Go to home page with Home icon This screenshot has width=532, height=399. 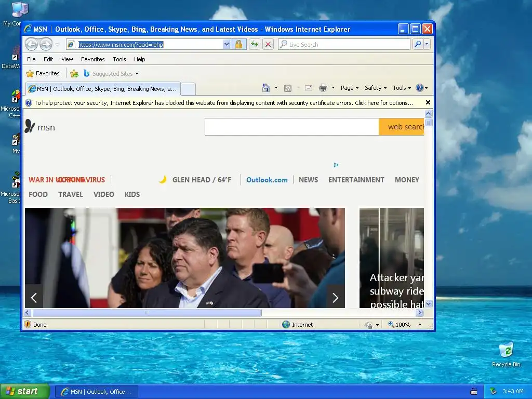point(265,88)
